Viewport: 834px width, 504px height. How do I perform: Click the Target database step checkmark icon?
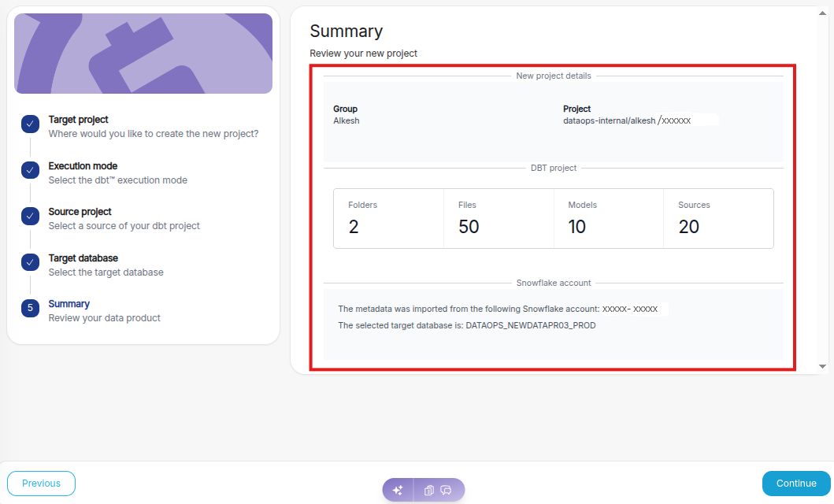(30, 262)
